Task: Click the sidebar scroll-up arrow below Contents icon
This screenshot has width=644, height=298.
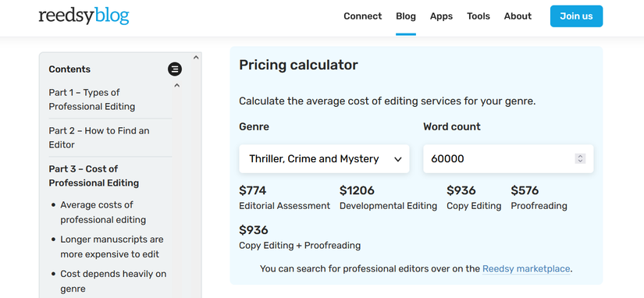Action: (177, 86)
